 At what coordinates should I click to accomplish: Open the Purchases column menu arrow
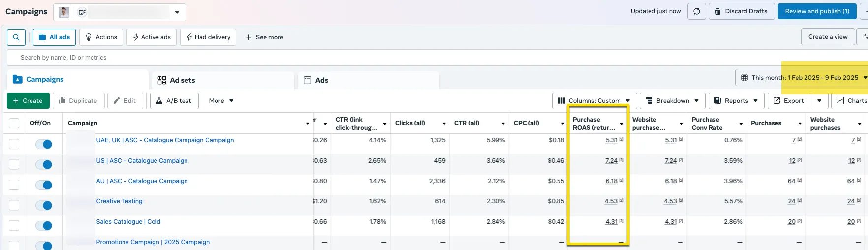click(x=800, y=124)
